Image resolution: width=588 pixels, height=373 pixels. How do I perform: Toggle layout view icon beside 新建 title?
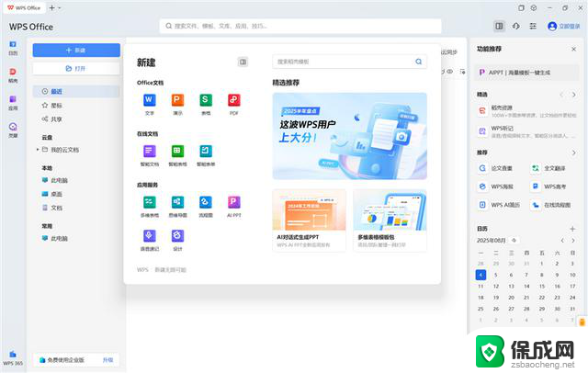point(243,62)
